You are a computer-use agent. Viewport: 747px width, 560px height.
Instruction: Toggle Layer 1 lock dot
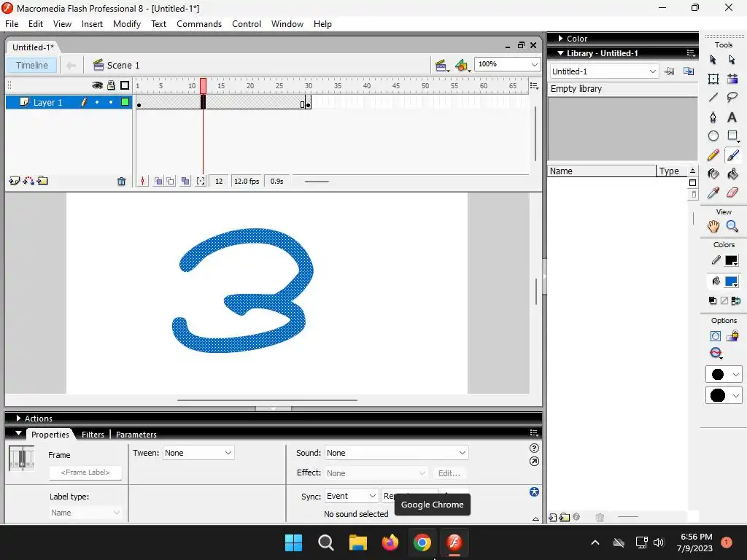click(111, 102)
